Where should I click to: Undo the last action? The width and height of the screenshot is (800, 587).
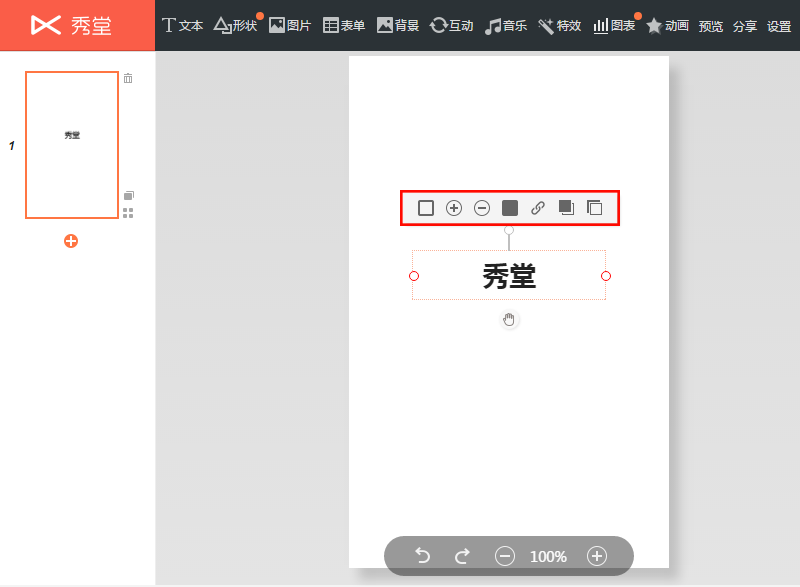pos(422,556)
